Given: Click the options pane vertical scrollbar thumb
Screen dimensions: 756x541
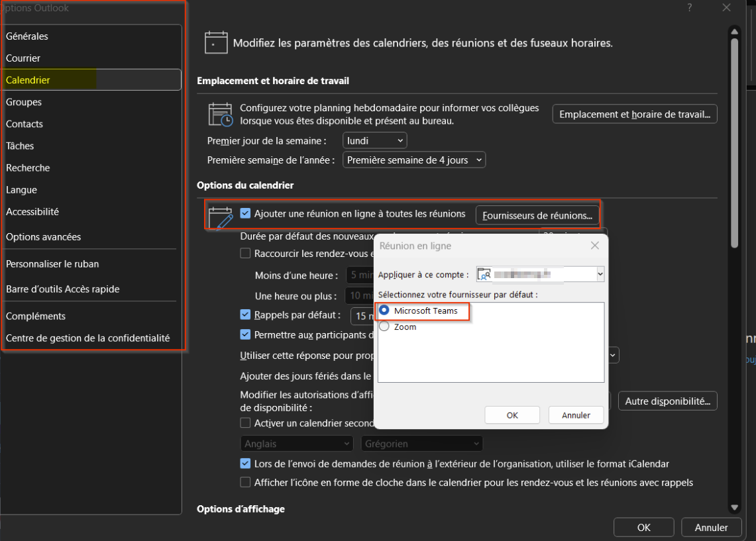Looking at the screenshot, I should [734, 143].
